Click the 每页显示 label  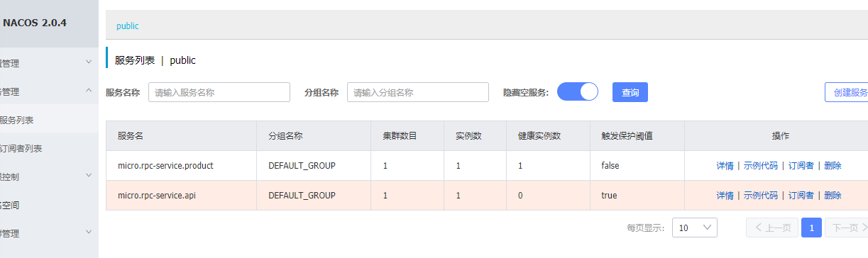[646, 228]
